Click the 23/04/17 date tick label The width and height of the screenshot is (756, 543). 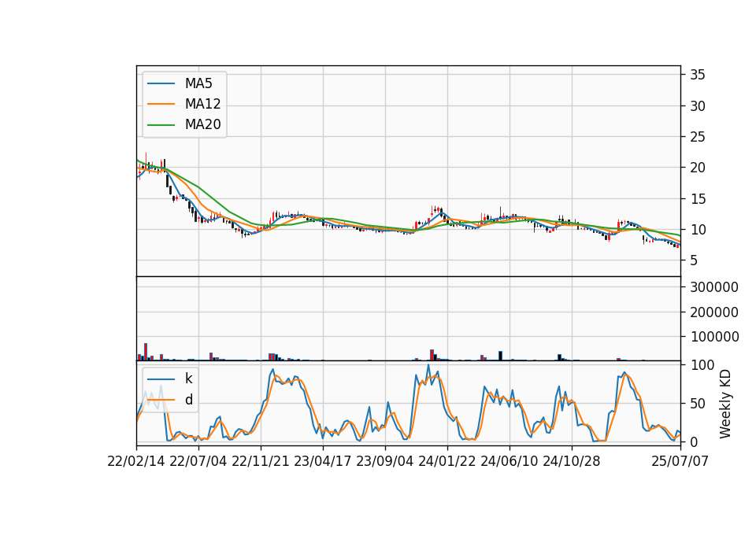pyautogui.click(x=323, y=461)
